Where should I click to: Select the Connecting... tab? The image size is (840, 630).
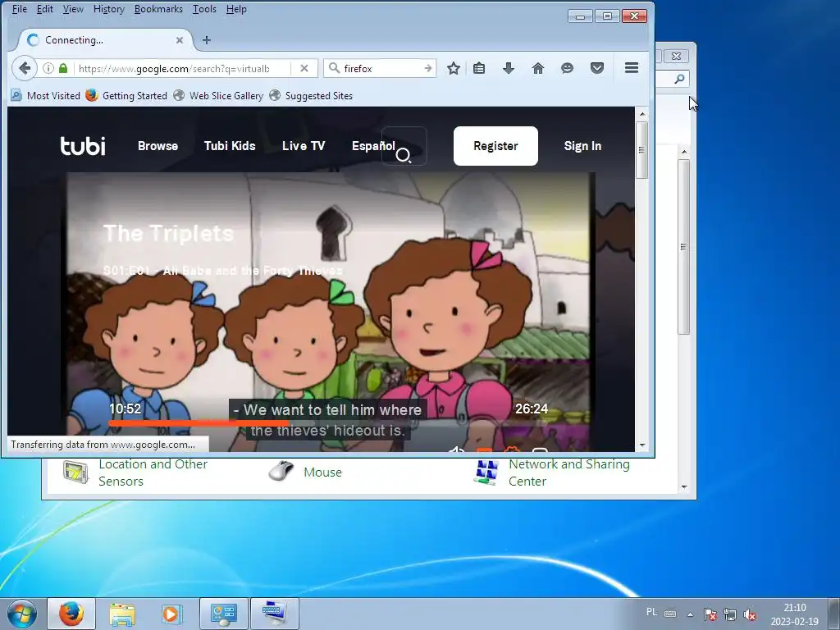(x=104, y=40)
